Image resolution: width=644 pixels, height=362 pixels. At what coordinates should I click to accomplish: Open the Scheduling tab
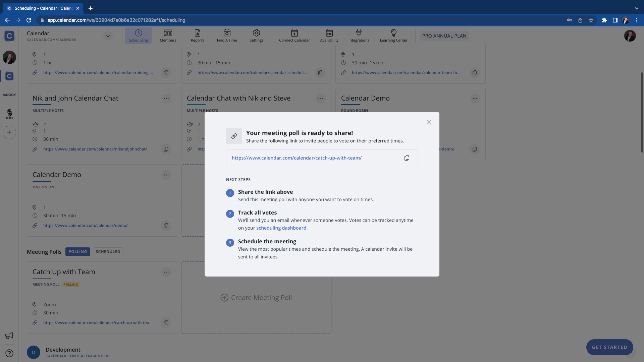[x=139, y=36]
